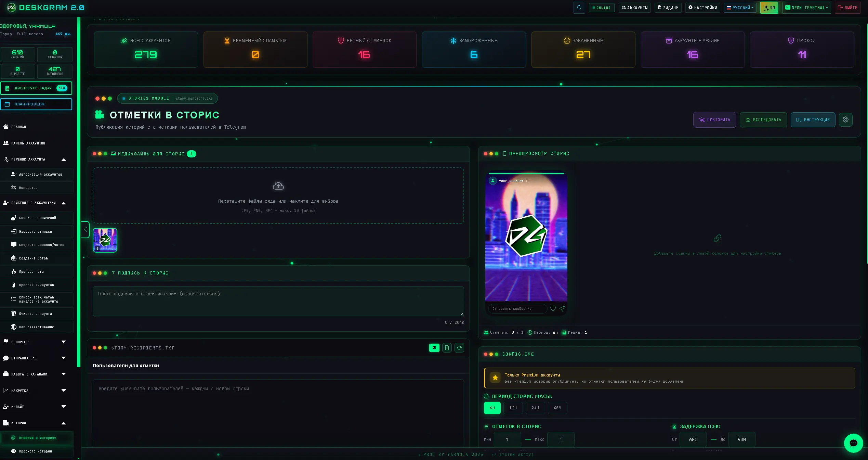Open Прогрев чата
This screenshot has height=460, width=868.
click(37, 272)
